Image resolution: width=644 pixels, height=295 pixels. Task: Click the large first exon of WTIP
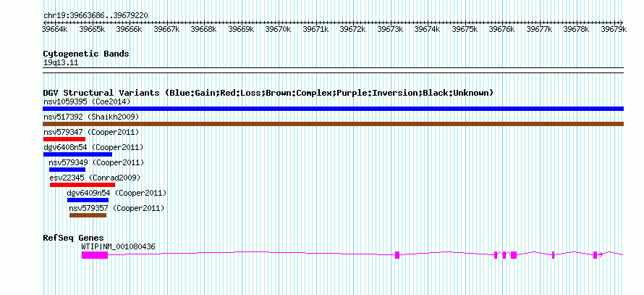click(95, 255)
